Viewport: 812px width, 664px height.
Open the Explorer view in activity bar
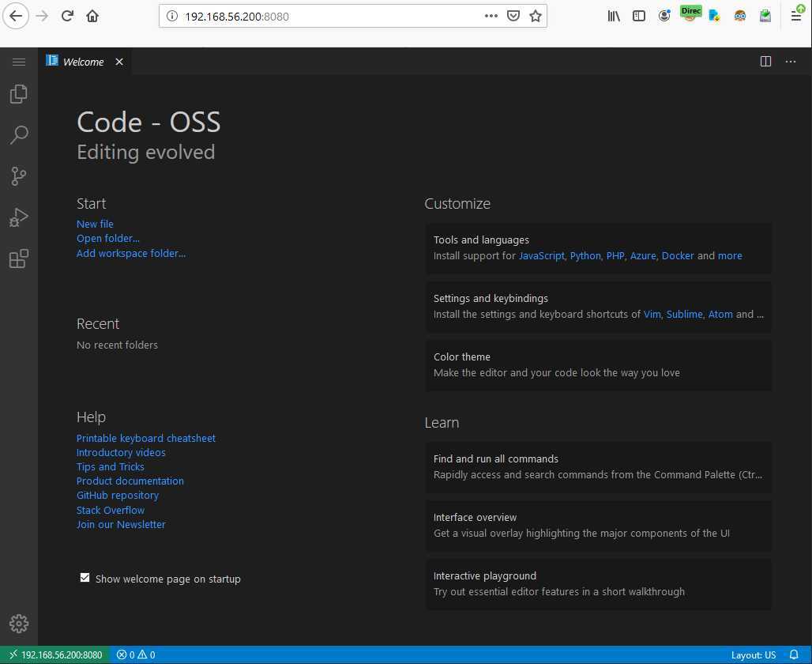click(x=19, y=94)
